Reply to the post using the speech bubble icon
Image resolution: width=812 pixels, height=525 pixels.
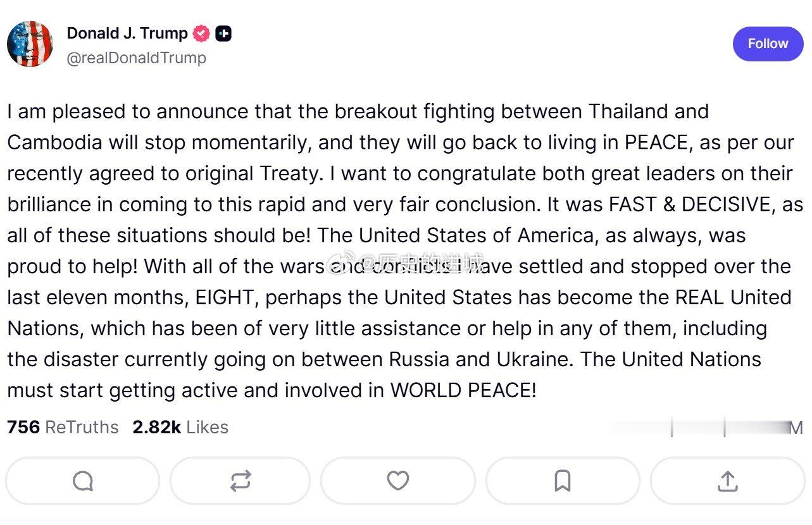(x=82, y=481)
